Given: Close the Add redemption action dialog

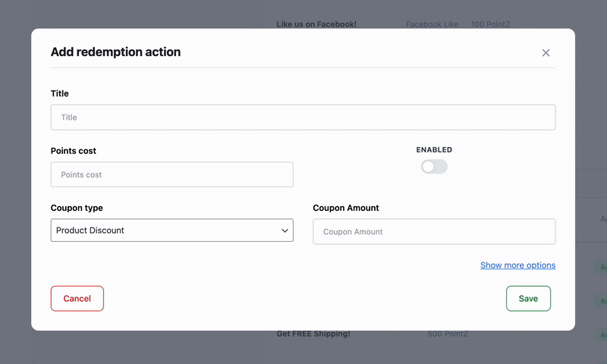Looking at the screenshot, I should [546, 53].
